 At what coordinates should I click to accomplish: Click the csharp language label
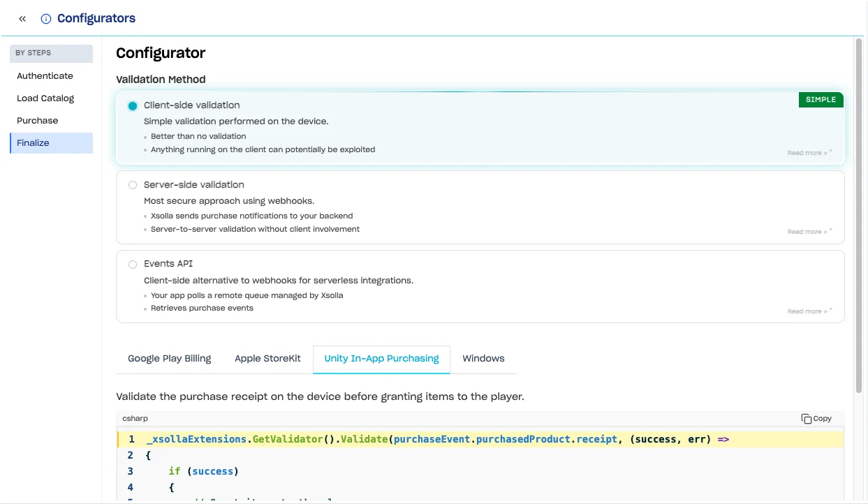pos(135,418)
